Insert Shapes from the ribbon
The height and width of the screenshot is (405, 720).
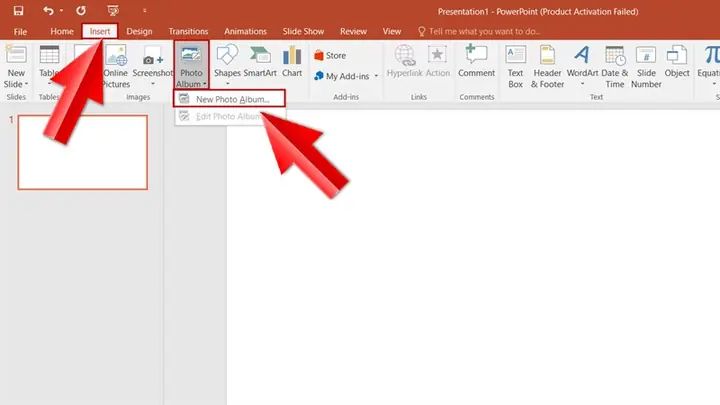coord(227,61)
